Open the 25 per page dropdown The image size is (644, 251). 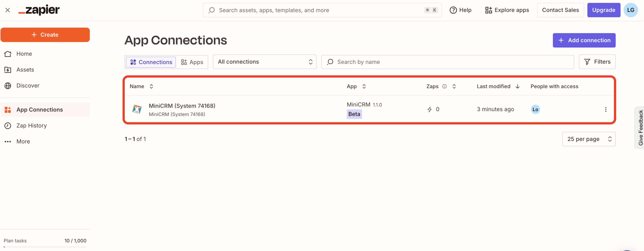[589, 139]
